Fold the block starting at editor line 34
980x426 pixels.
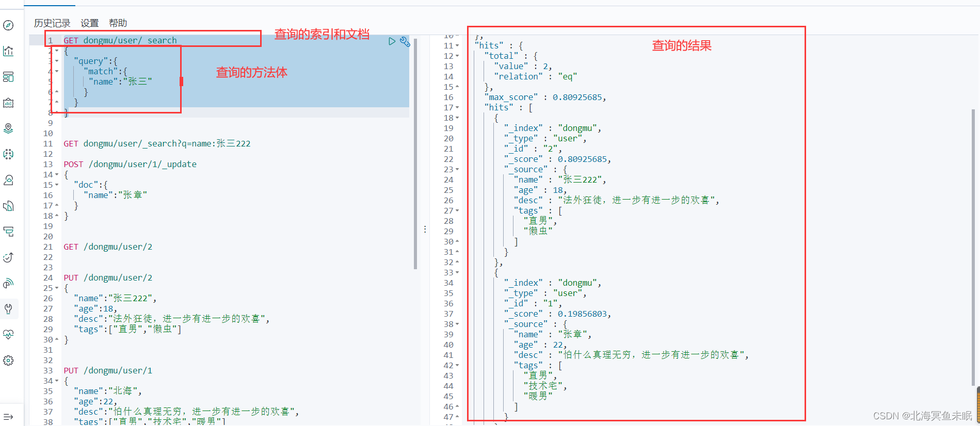[57, 381]
